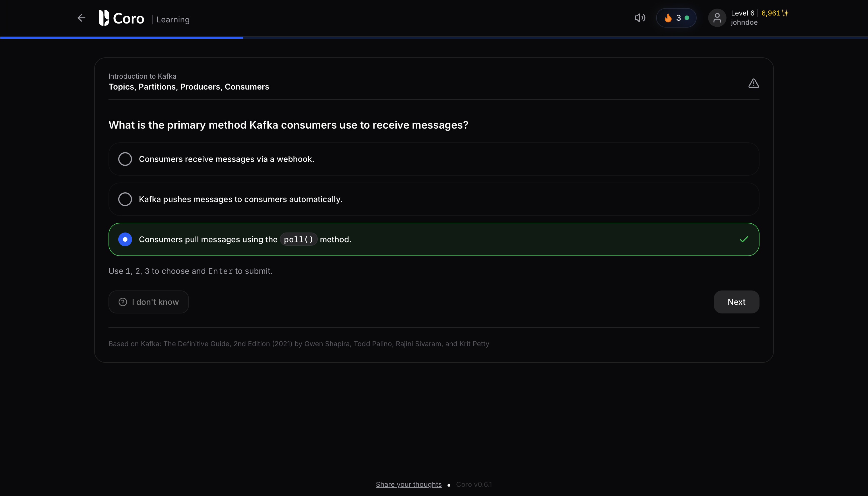Open the johndoe profile menu

click(x=744, y=22)
